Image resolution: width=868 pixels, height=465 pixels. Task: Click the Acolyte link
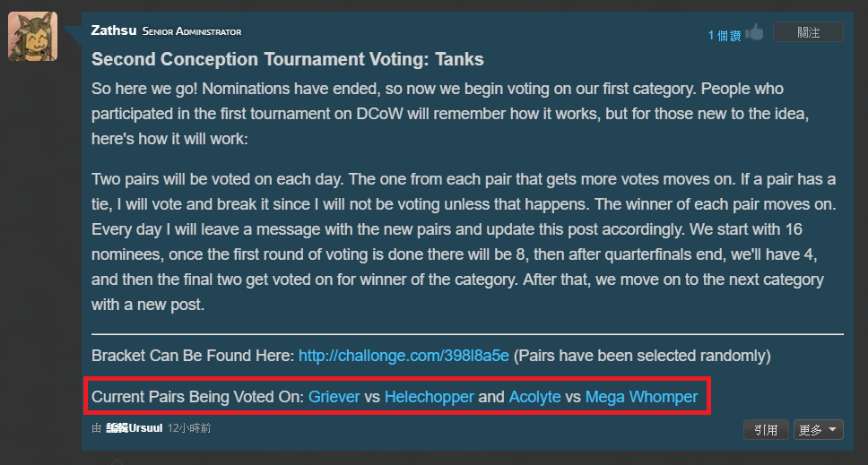[x=534, y=396]
